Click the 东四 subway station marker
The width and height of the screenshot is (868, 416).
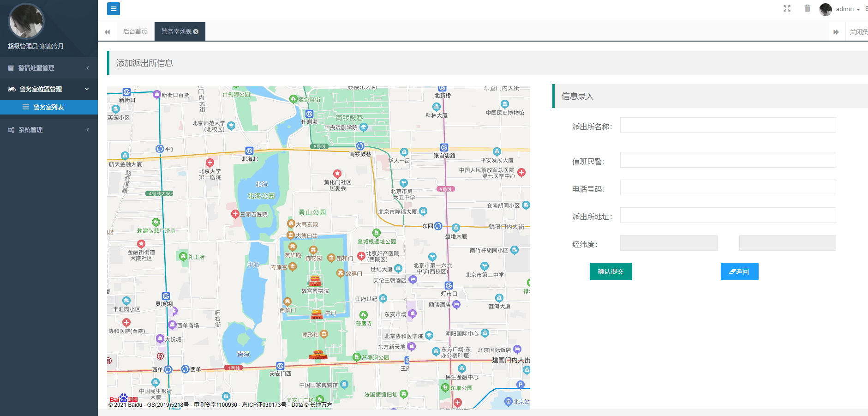438,226
